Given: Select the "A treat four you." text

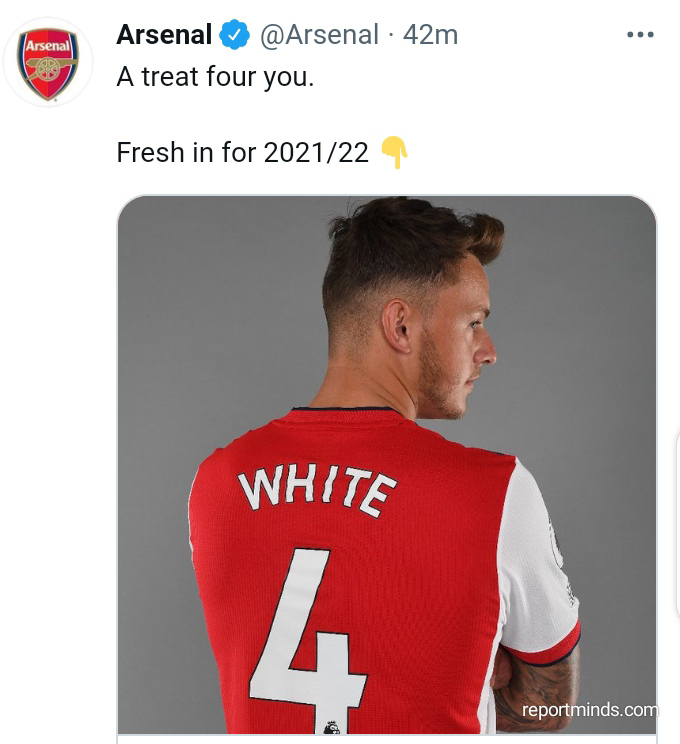Looking at the screenshot, I should point(215,77).
